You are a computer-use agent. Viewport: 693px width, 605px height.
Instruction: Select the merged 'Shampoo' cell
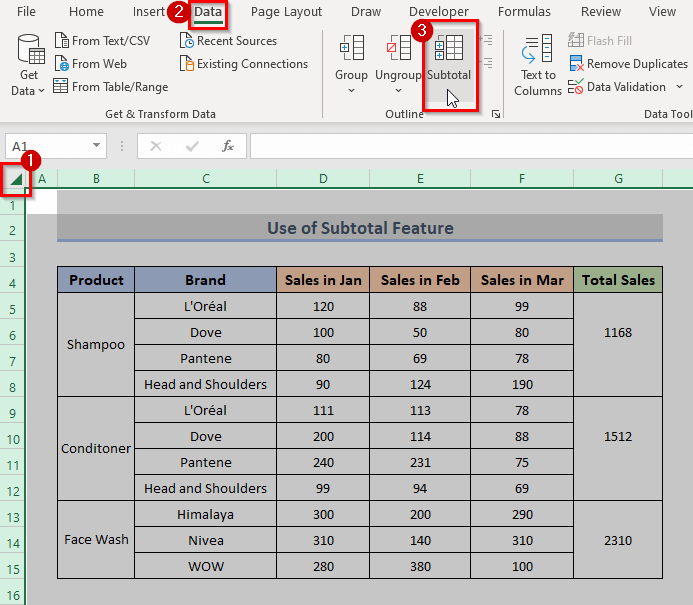coord(96,344)
